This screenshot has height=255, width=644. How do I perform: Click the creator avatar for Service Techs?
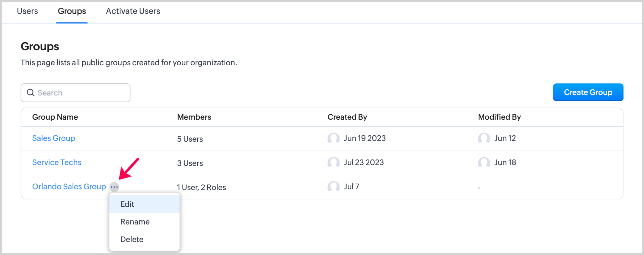333,163
